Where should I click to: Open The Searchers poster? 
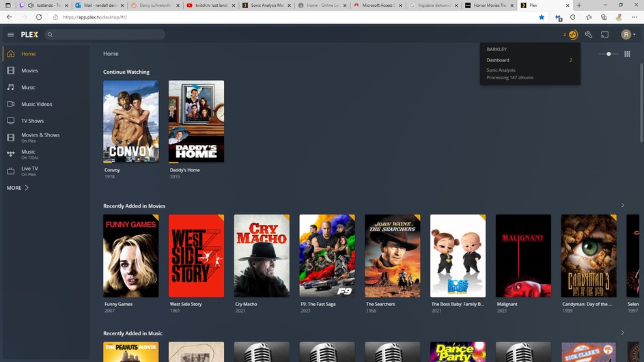click(392, 256)
